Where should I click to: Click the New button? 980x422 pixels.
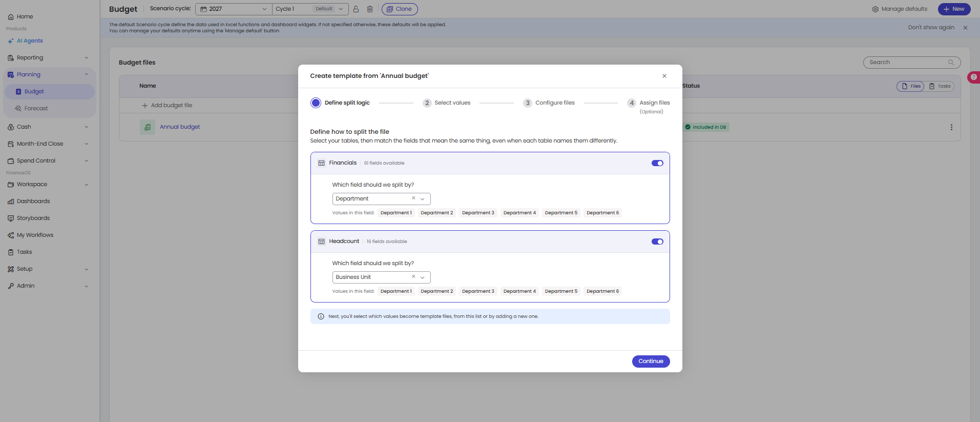tap(954, 9)
